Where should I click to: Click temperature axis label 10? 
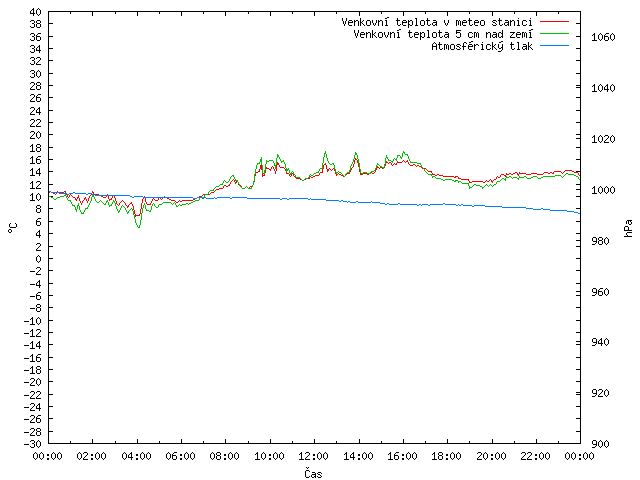(36, 197)
